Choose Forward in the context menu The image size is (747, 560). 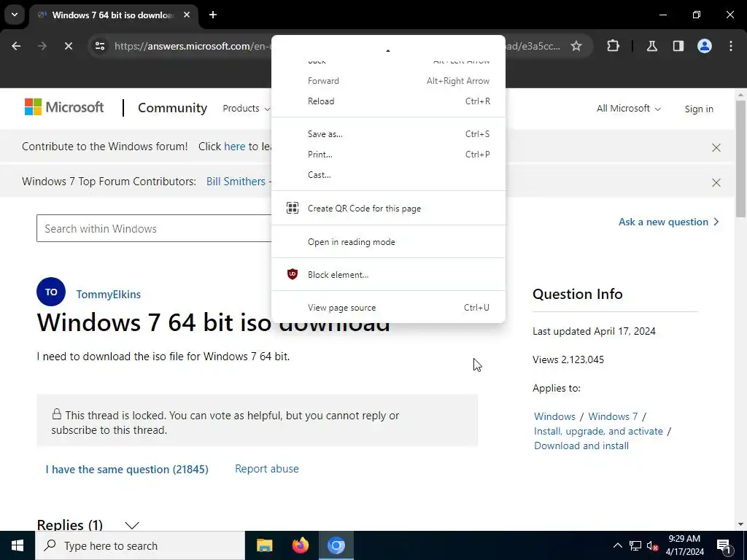coord(388,81)
